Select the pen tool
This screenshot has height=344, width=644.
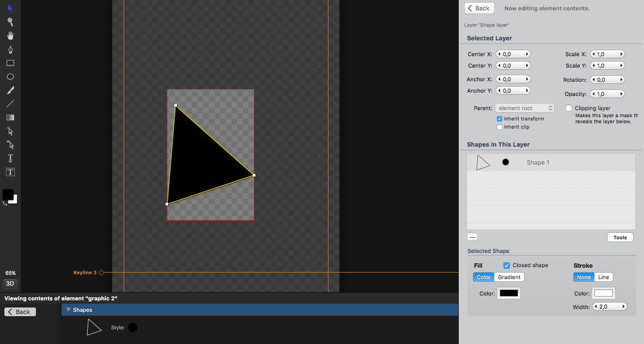(x=10, y=49)
